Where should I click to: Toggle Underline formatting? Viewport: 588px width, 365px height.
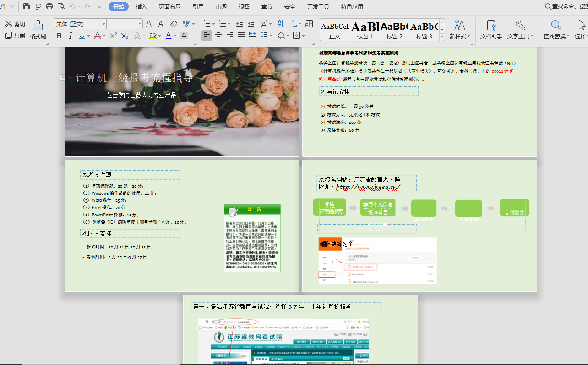[x=82, y=36]
